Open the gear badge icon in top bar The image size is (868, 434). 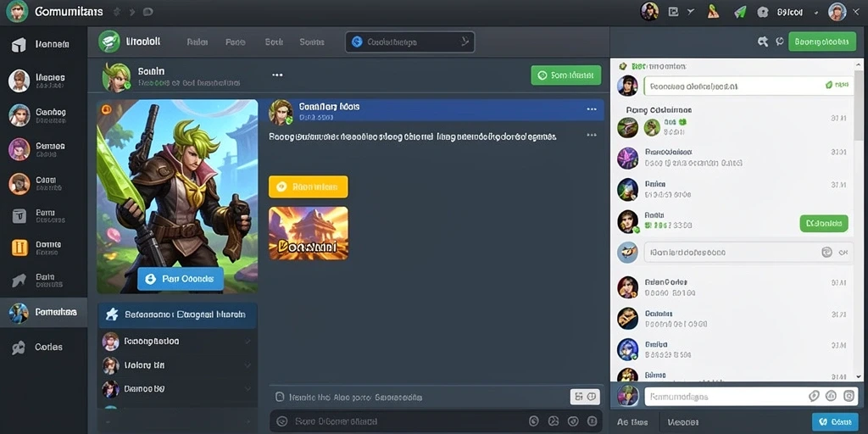[763, 12]
